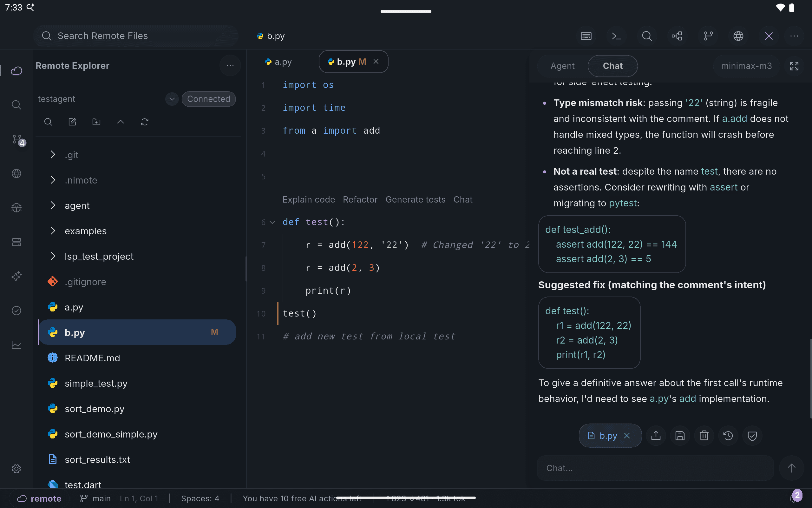Click the search magnifier in top toolbar
The height and width of the screenshot is (508, 812).
[x=646, y=36]
